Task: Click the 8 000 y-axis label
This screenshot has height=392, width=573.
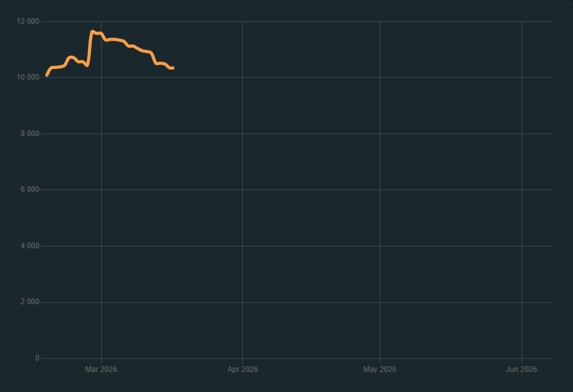Action: (29, 134)
